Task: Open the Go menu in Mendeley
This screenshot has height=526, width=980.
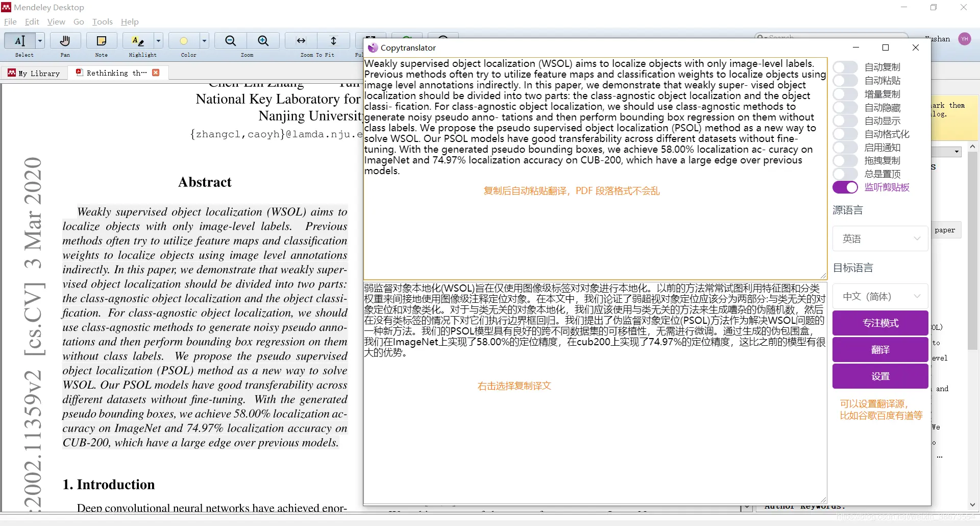Action: tap(79, 21)
